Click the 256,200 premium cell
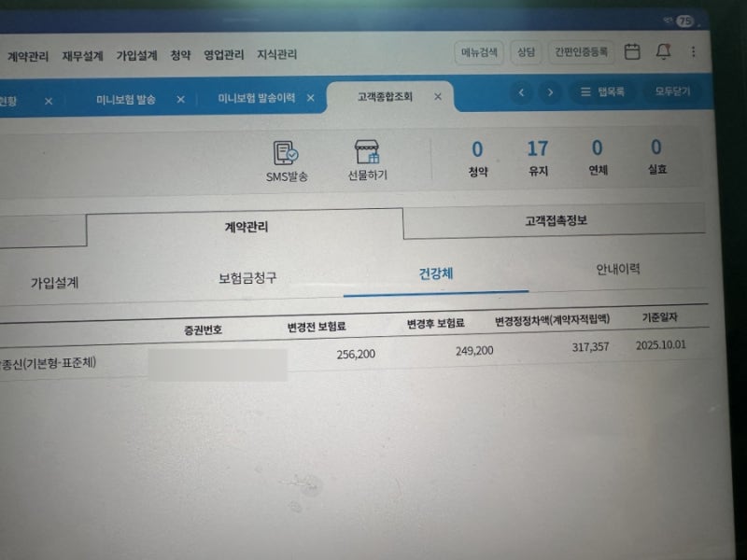 tap(356, 355)
